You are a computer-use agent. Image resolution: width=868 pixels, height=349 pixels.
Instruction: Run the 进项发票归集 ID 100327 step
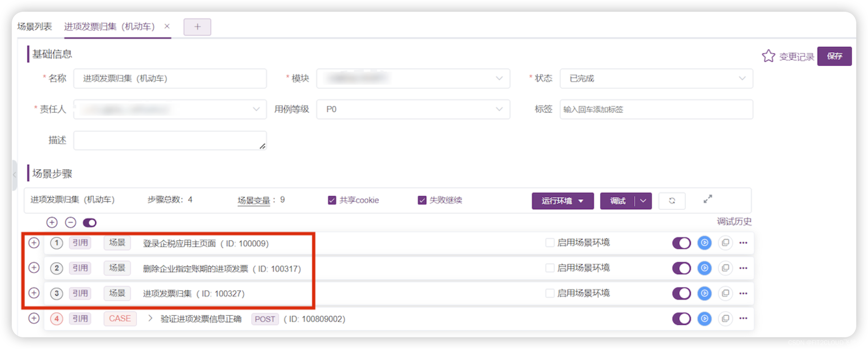coord(704,293)
